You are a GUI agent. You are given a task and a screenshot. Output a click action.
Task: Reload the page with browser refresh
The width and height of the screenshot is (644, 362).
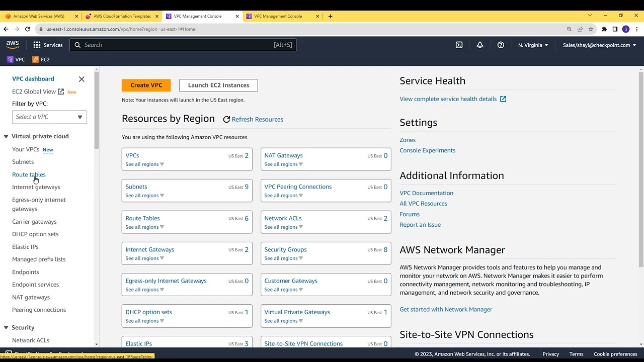pos(28,29)
